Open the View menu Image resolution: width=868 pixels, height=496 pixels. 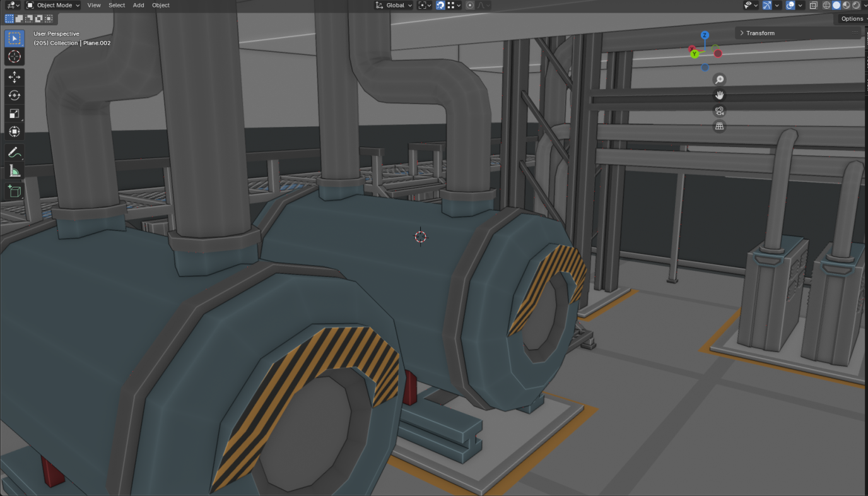(x=94, y=5)
